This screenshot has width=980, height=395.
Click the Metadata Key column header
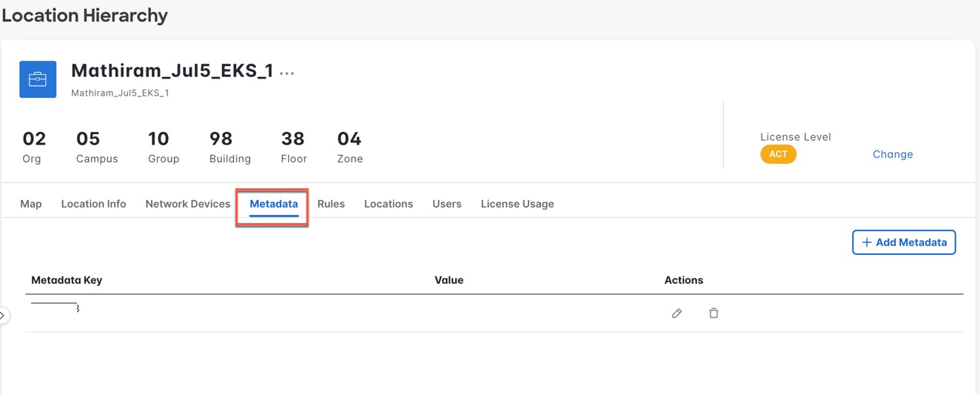(67, 280)
